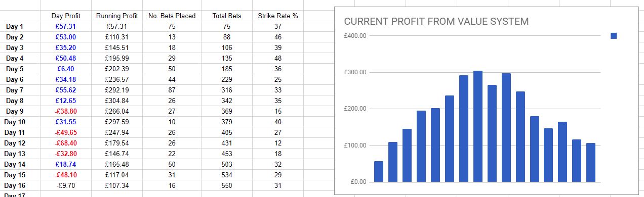This screenshot has width=644, height=197.
Task: Select the Total Bets header cell
Action: point(227,16)
